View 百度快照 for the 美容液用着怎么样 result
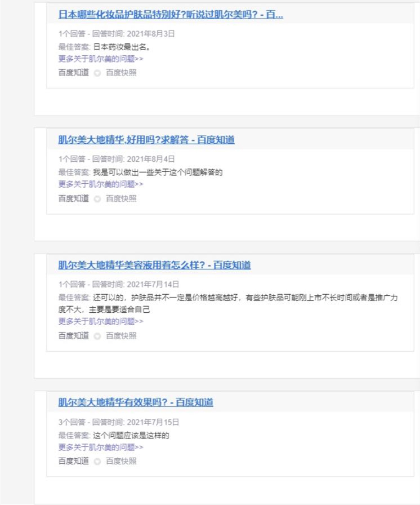The image size is (420, 505). coord(121,336)
